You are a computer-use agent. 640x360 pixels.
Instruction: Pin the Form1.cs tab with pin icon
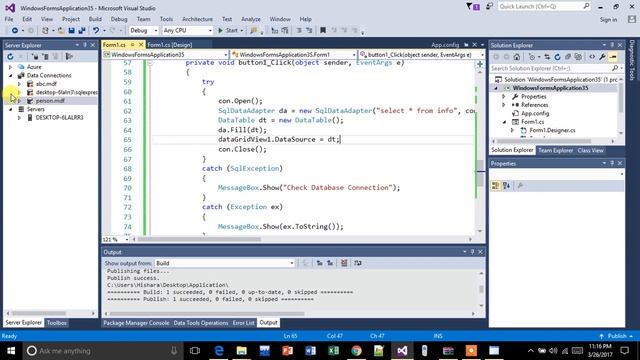click(133, 44)
